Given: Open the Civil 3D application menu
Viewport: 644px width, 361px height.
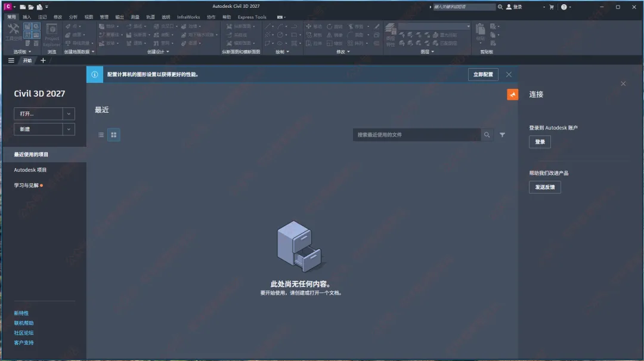Looking at the screenshot, I should pyautogui.click(x=8, y=7).
